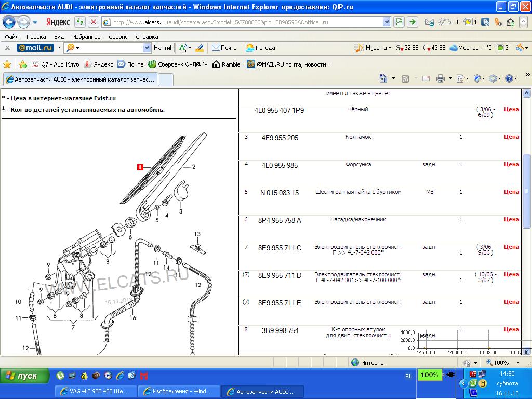Image resolution: width=532 pixels, height=399 pixels.
Task: Open the Избранное menu
Action: (86, 37)
